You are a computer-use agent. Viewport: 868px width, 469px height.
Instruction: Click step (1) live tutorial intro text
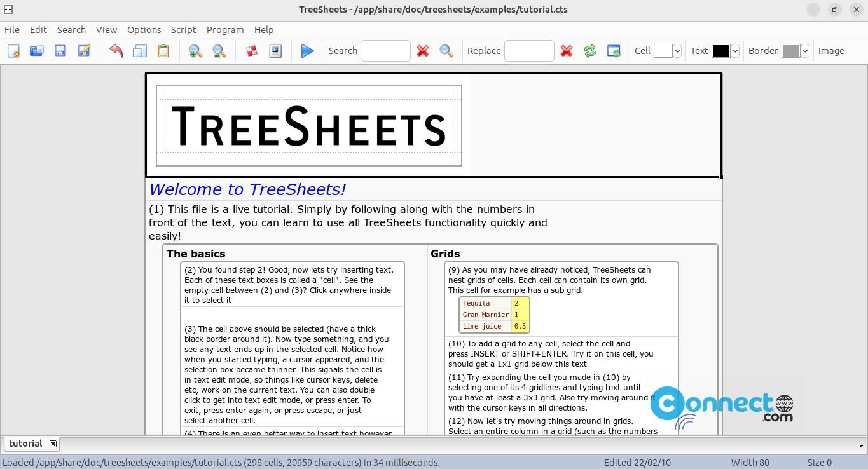tap(348, 222)
